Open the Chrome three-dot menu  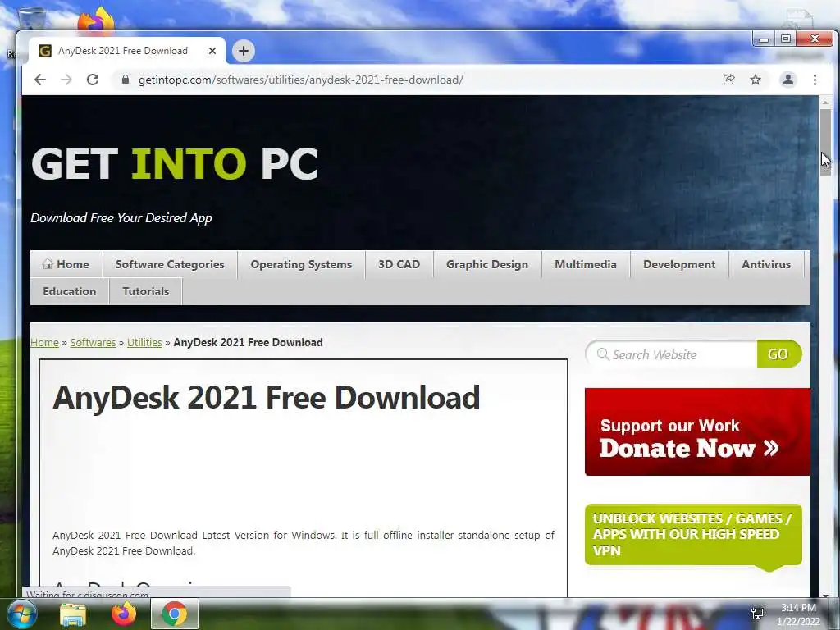point(815,80)
